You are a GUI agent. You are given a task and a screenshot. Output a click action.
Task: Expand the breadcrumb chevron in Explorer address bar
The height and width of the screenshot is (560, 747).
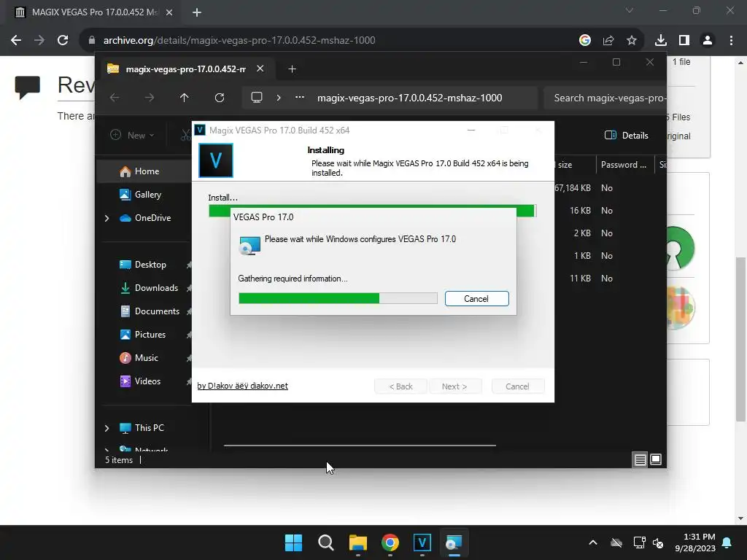[x=279, y=98]
